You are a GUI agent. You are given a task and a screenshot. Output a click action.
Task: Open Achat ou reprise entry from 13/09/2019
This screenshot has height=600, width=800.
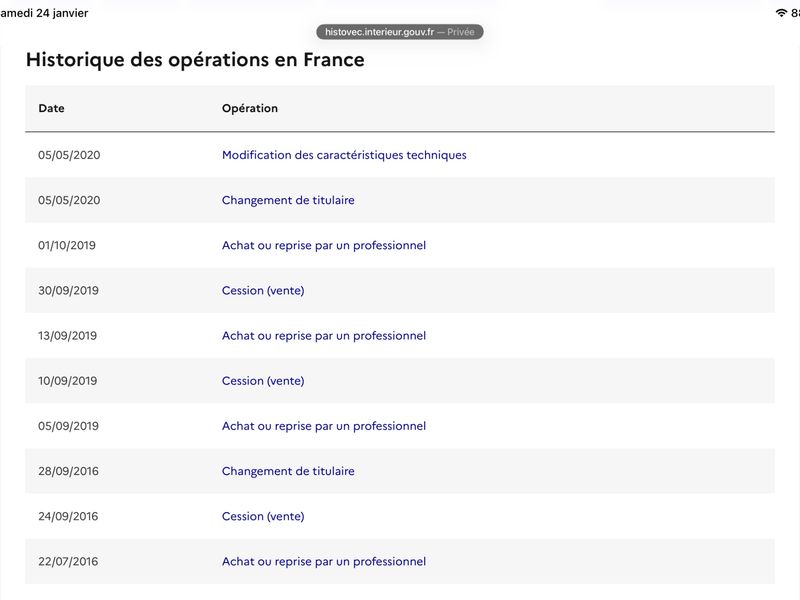[324, 336]
